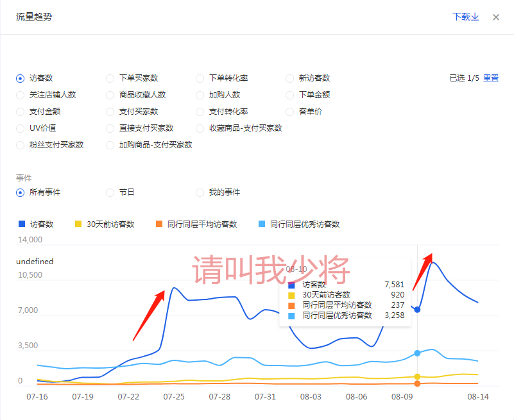Click the 08-10 访客数 data point on chart
Image resolution: width=514 pixels, height=420 pixels.
(417, 310)
